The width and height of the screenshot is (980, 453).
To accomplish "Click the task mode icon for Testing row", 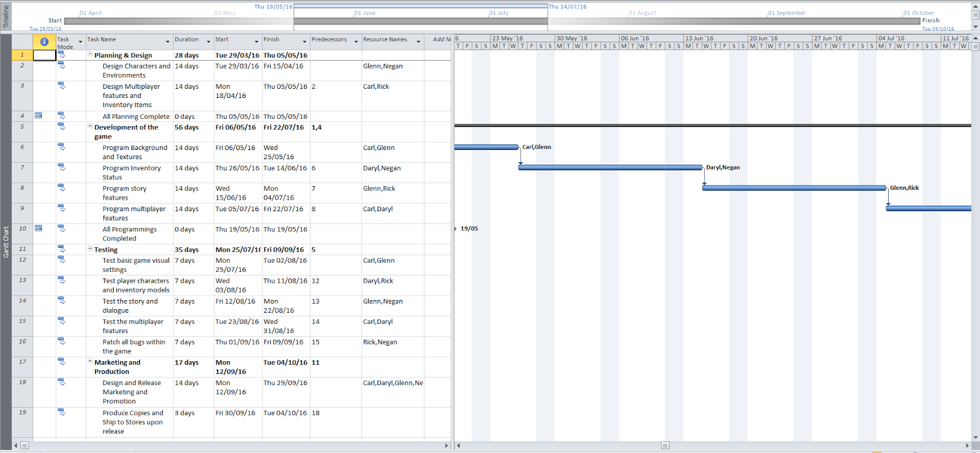I will click(x=61, y=249).
